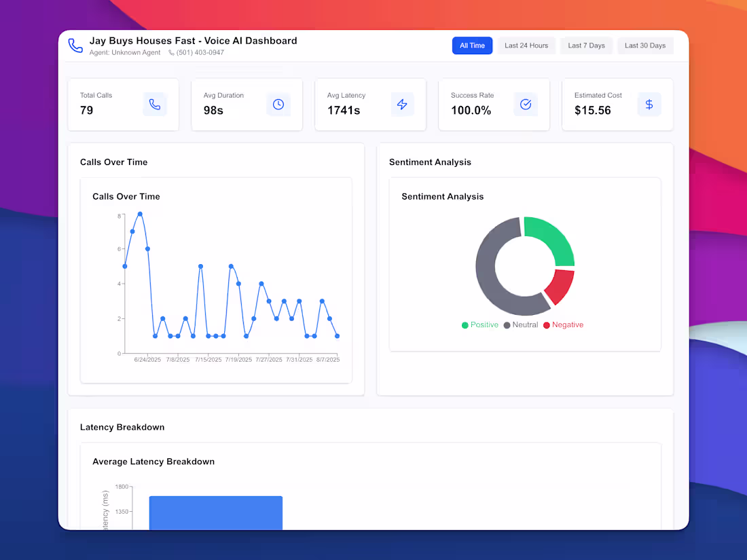Click the peak data point on the Calls Over Time chart
Viewport: 747px width, 560px height.
[x=141, y=214]
